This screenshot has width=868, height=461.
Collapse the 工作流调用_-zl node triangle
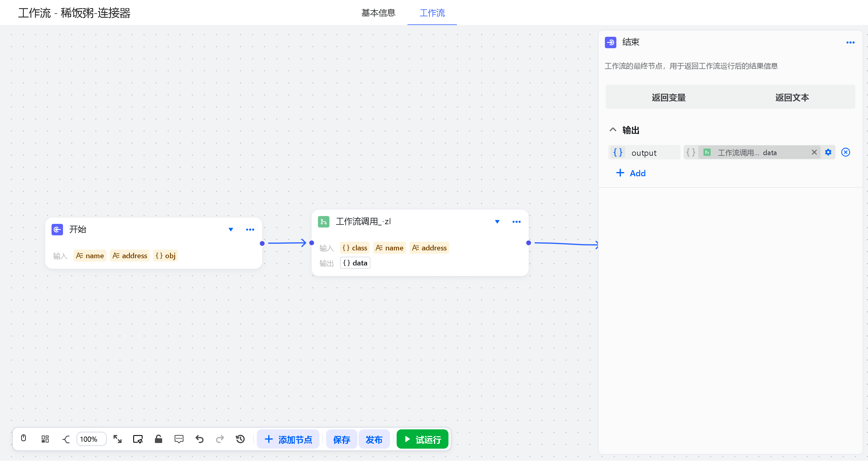[497, 222]
